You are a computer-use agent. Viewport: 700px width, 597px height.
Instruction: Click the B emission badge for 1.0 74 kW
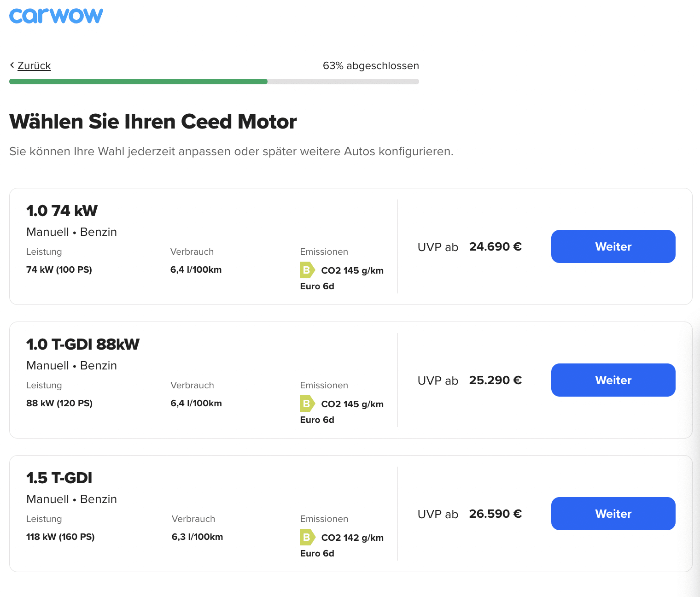tap(308, 270)
